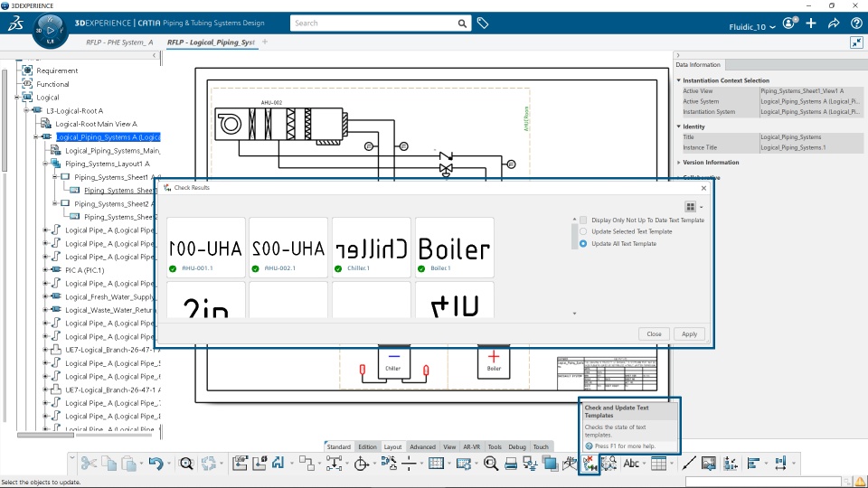Image resolution: width=868 pixels, height=488 pixels.
Task: Enable Display Only Not Up To Date checkbox
Action: click(x=583, y=221)
